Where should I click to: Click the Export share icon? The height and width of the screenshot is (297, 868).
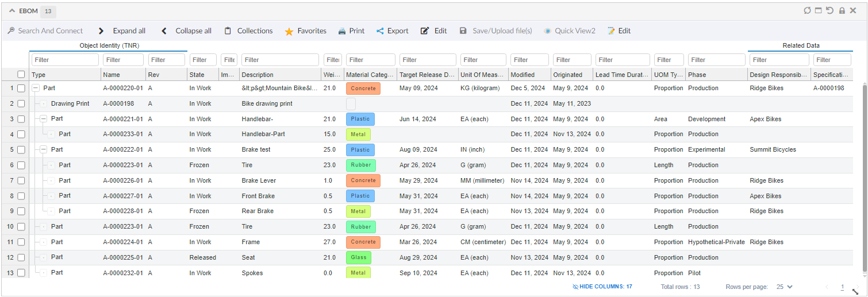[x=380, y=31]
